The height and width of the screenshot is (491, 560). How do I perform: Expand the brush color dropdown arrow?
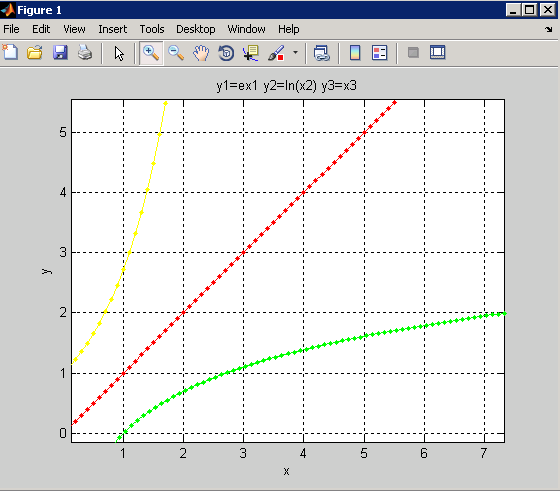click(x=295, y=52)
